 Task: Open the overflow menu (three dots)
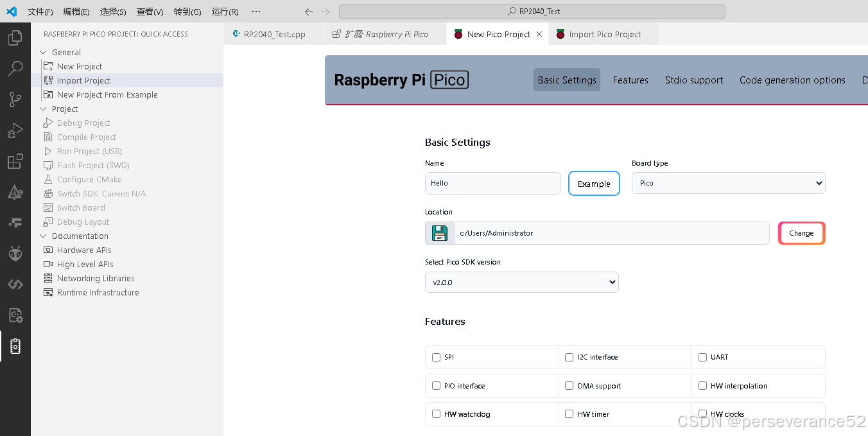[256, 12]
